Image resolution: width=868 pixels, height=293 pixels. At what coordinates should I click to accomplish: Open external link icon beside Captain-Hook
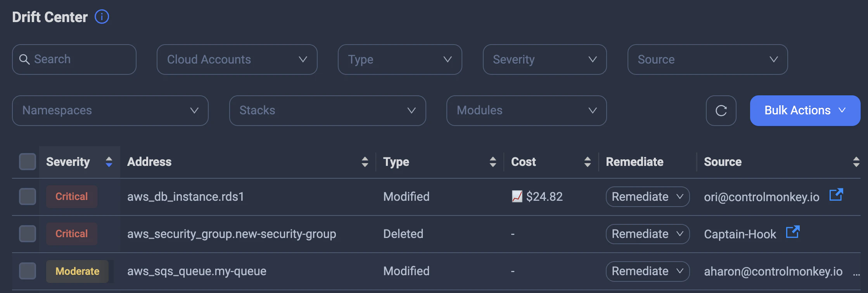792,232
